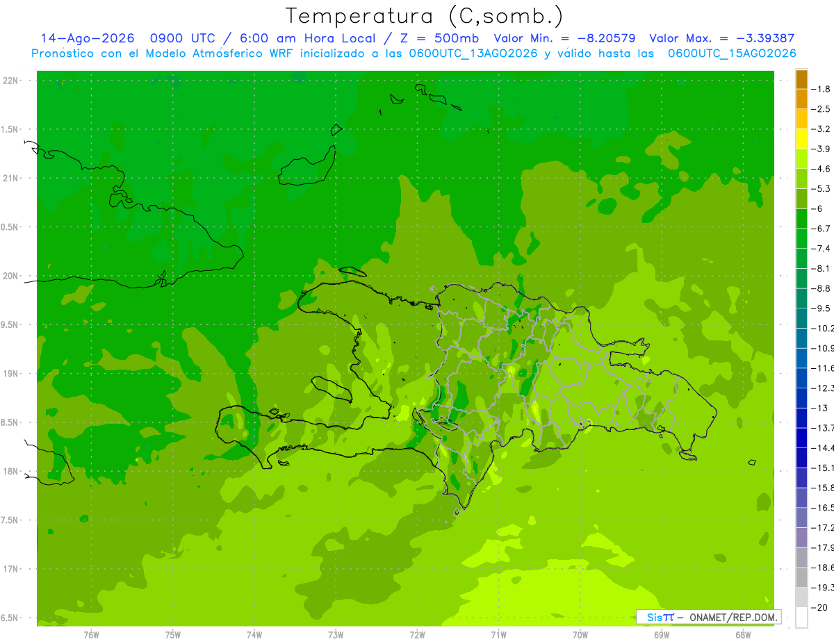Viewport: 834px width, 644px height.
Task: Click the olive green swatch between -5.3 and -6
Action: [801, 199]
